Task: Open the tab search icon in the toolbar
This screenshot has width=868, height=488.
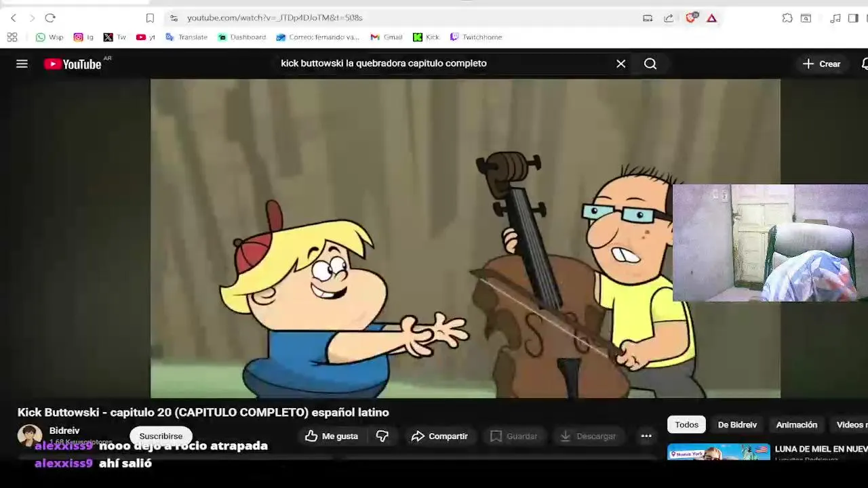Action: [806, 18]
